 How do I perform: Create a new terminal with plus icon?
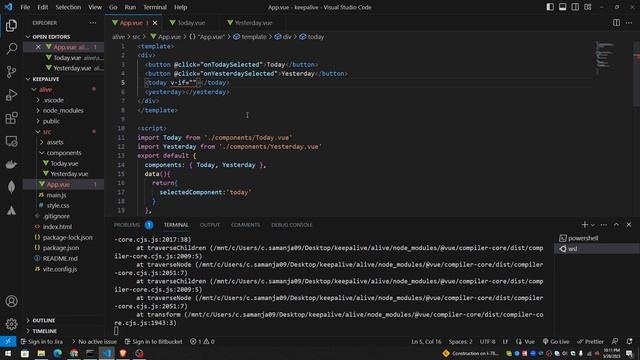coord(584,225)
